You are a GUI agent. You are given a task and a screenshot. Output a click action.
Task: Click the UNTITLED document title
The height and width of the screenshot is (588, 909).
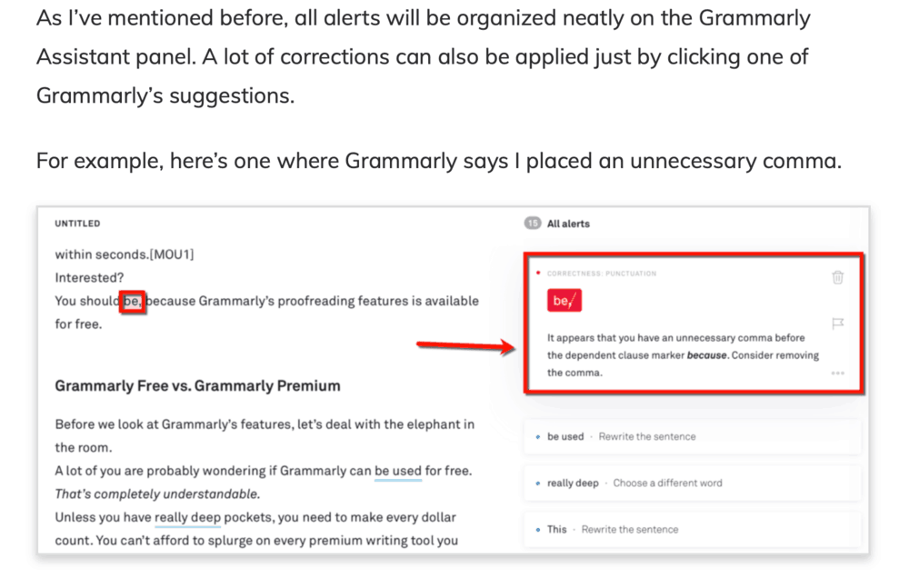[x=77, y=224]
